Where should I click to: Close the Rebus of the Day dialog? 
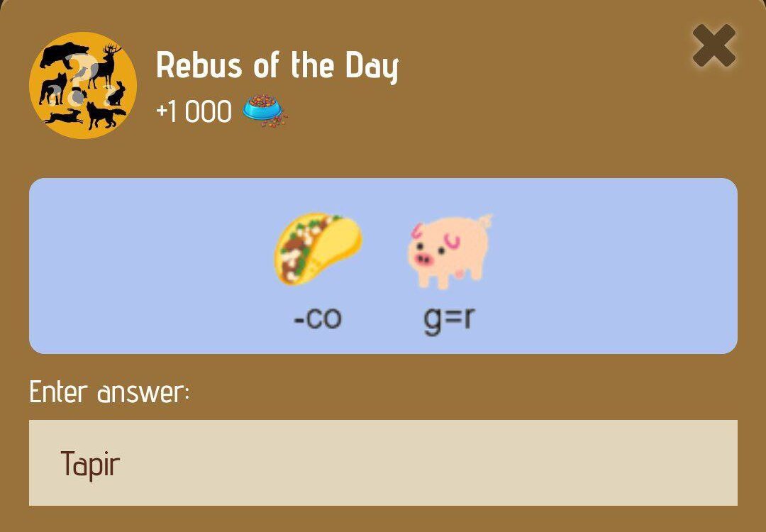coord(714,45)
